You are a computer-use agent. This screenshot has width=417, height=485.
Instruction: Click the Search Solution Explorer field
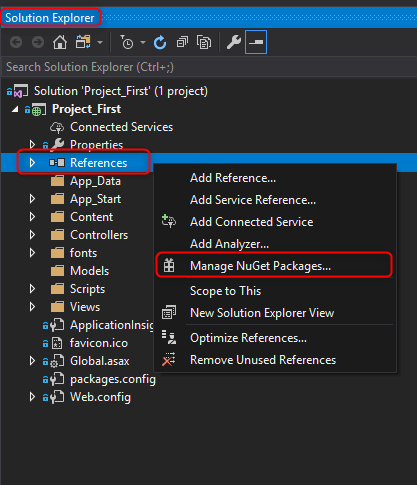[208, 67]
